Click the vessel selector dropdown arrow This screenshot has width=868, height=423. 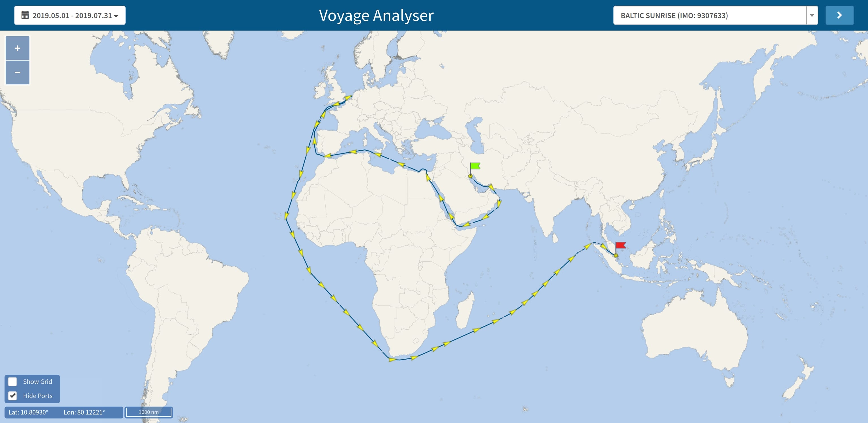810,15
